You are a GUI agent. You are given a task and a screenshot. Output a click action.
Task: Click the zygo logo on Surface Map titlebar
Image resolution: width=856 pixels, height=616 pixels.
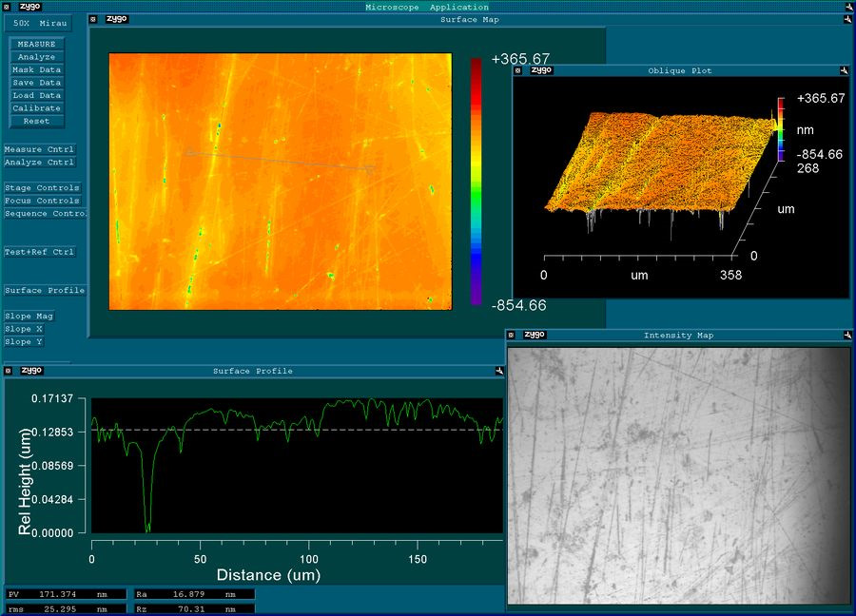pos(117,19)
